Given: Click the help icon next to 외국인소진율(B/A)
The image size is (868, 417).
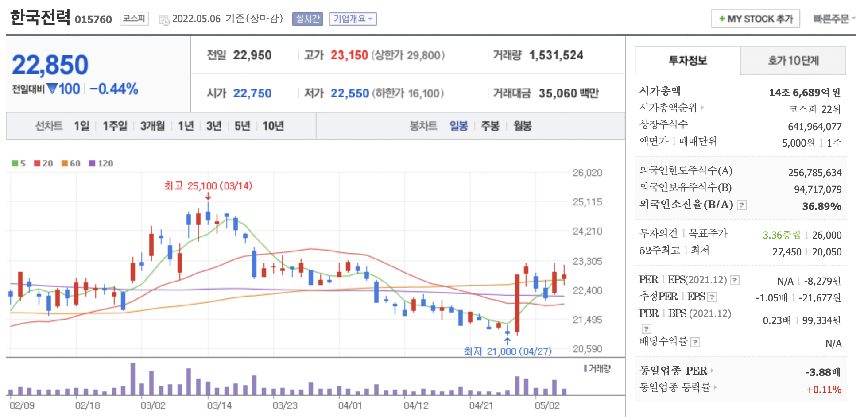Looking at the screenshot, I should click(742, 205).
